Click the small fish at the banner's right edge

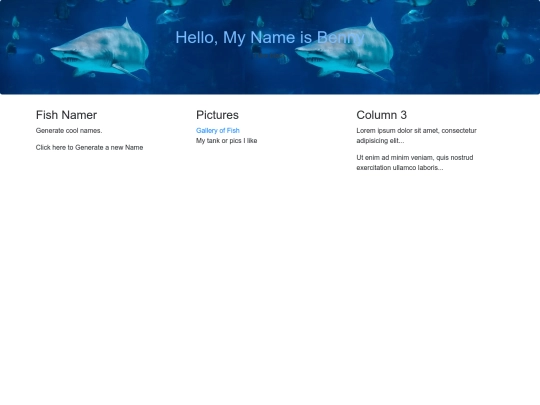[528, 59]
